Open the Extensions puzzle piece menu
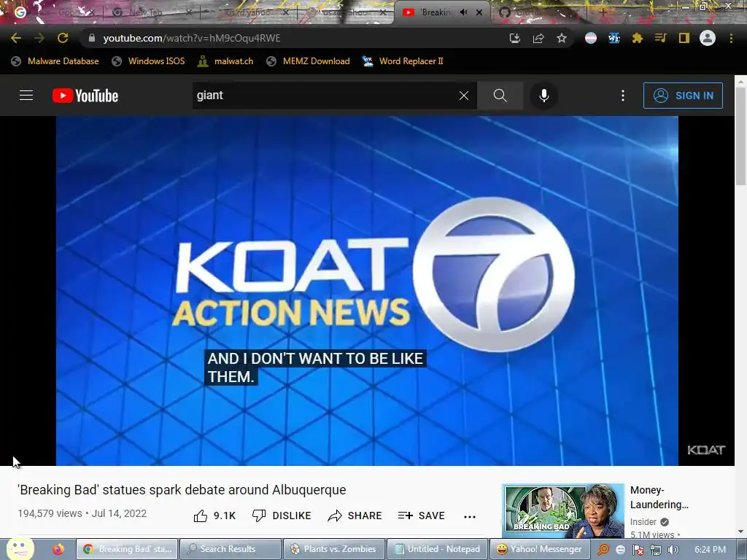The image size is (747, 560). tap(638, 38)
